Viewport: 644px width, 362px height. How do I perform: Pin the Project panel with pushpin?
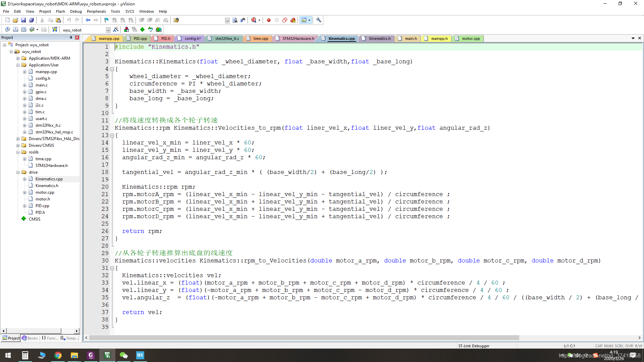71,38
